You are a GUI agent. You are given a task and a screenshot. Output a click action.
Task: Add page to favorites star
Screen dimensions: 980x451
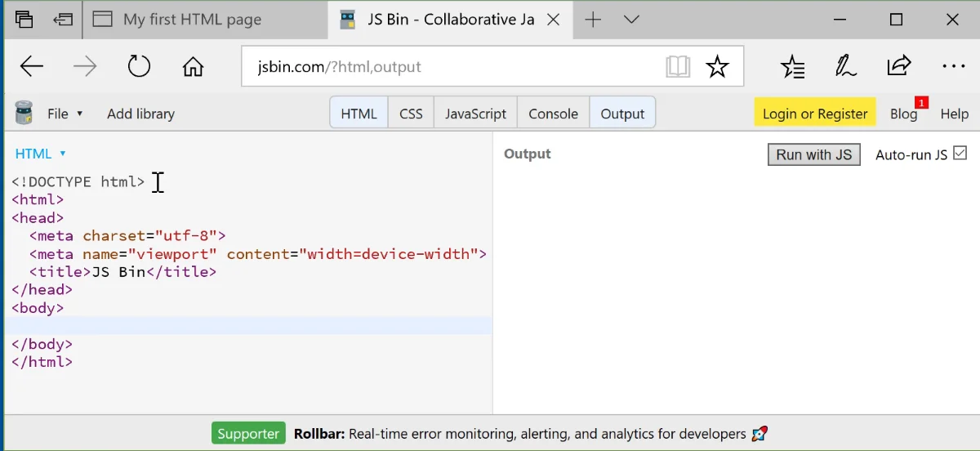[717, 67]
